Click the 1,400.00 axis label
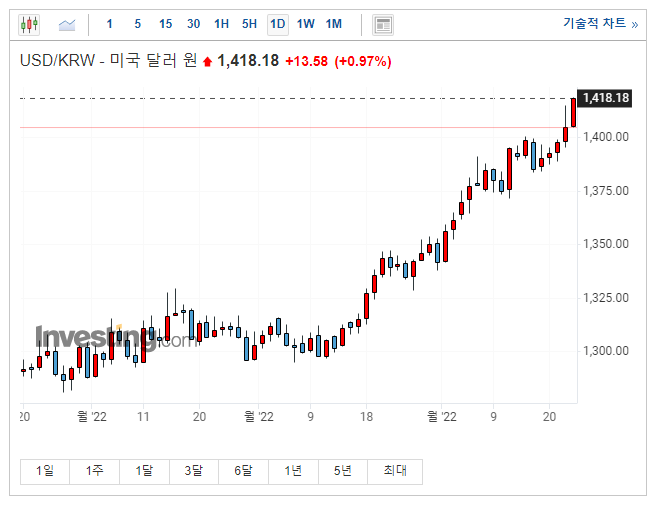Viewport: 659px width, 509px height. pyautogui.click(x=606, y=137)
